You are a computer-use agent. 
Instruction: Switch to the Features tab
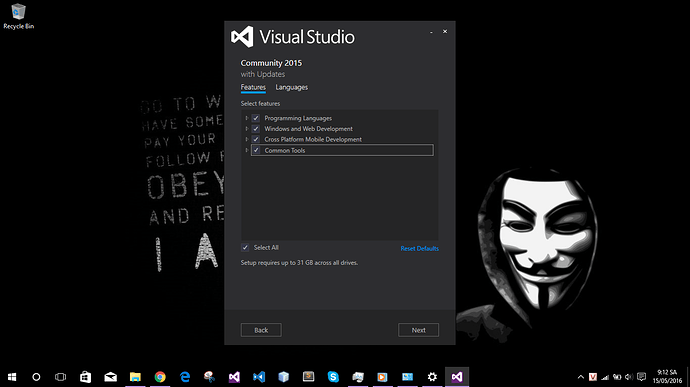click(x=253, y=87)
